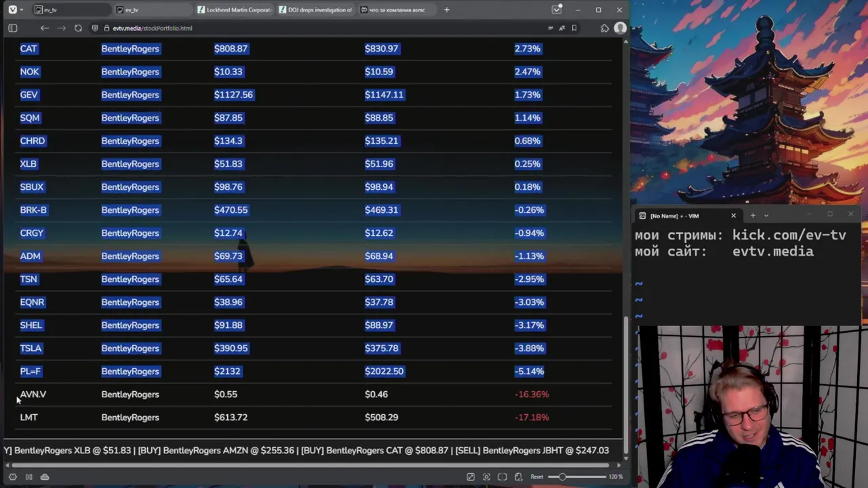Switch to 'что за компания asmc' tab
Screen dimensions: 868x488
point(397,9)
